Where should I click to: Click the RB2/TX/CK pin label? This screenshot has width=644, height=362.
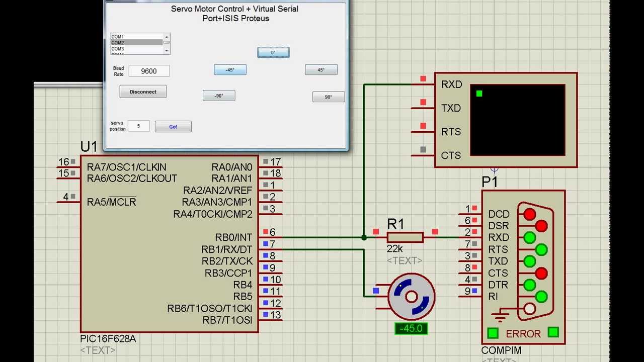pyautogui.click(x=227, y=261)
